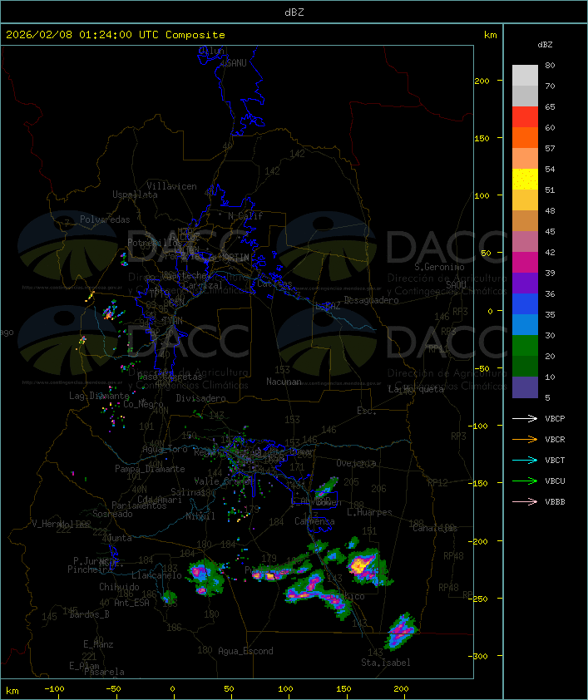Click the pink VBBB arrow icon
The width and height of the screenshot is (588, 700).
click(525, 502)
